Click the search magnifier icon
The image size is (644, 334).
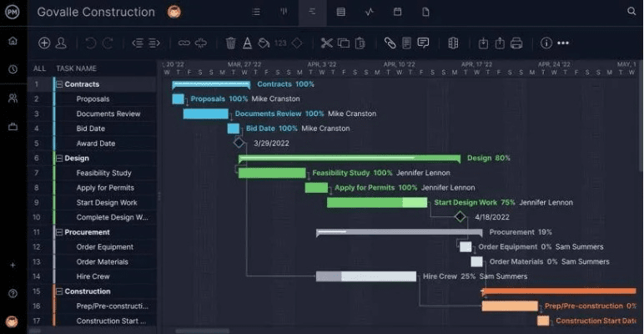pos(631,12)
